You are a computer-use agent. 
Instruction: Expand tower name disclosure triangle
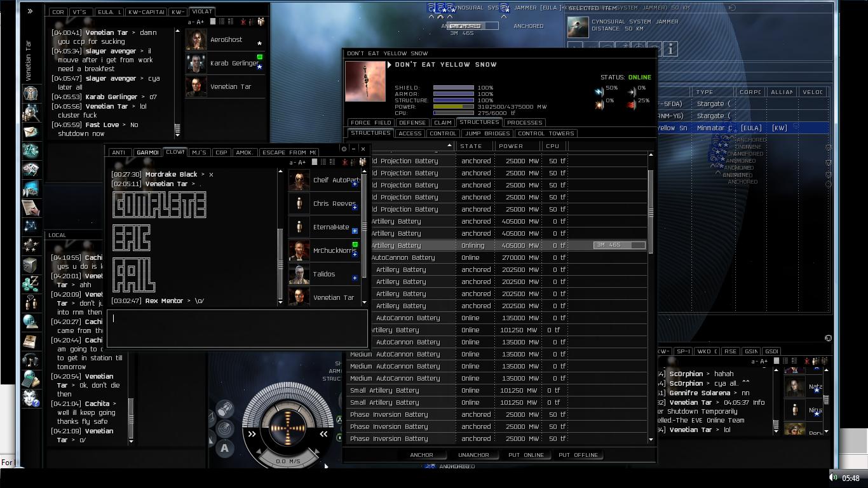390,65
